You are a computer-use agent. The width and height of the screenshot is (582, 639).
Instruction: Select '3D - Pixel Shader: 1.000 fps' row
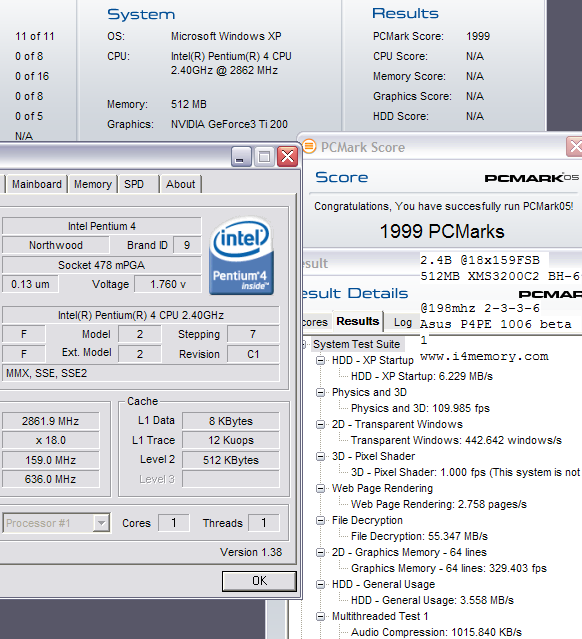(465, 472)
